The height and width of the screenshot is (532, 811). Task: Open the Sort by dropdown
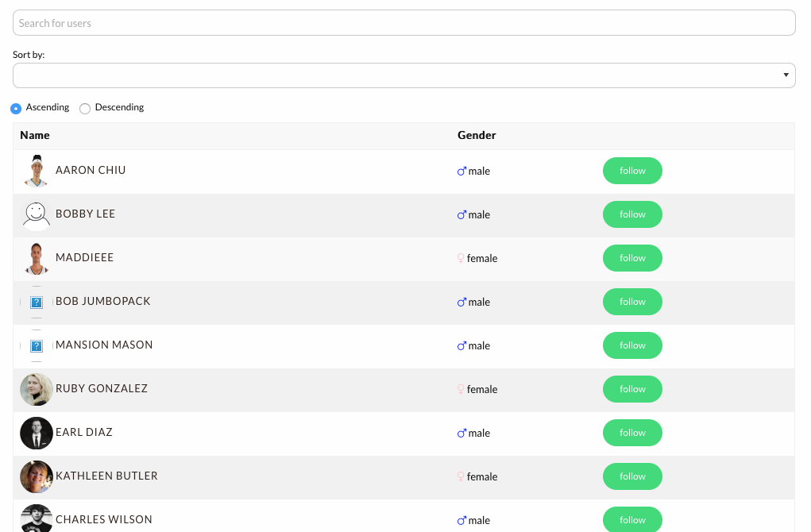(404, 75)
